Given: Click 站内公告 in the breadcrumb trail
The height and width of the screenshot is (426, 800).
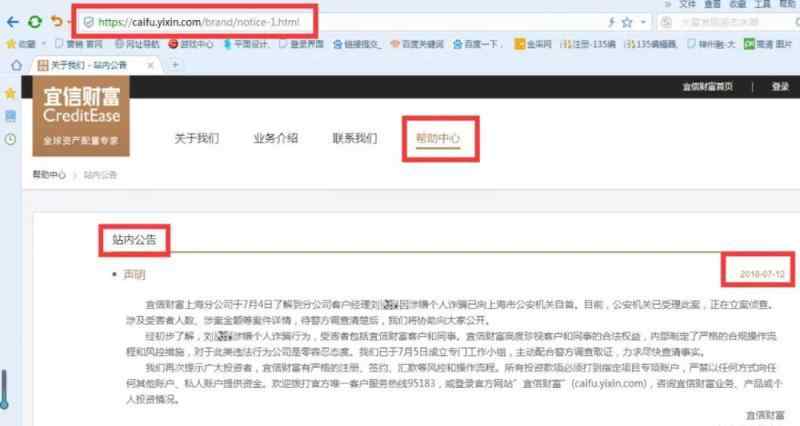Looking at the screenshot, I should (100, 175).
